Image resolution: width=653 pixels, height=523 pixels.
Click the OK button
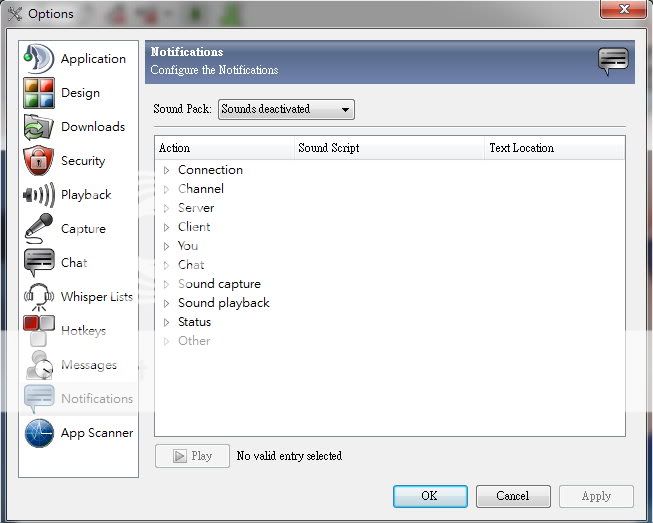(429, 496)
